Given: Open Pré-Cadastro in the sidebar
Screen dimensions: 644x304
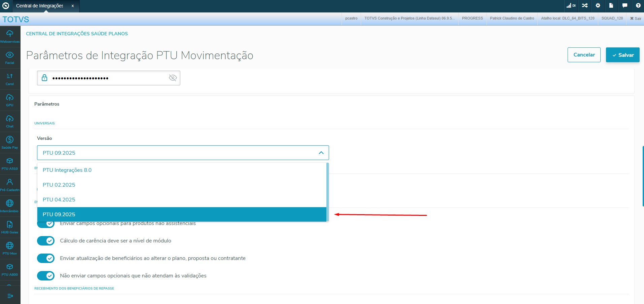Looking at the screenshot, I should 10,185.
